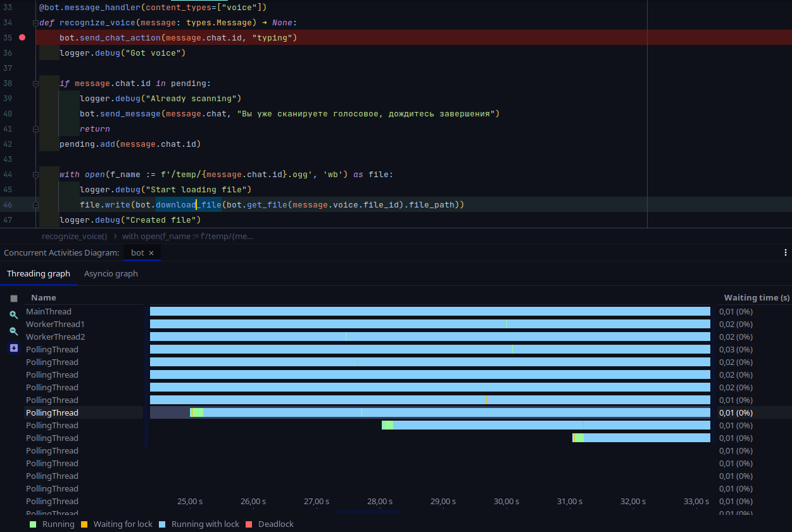Select the highlighted PollingThread row
Screen dimensions: 792x532
[51, 412]
